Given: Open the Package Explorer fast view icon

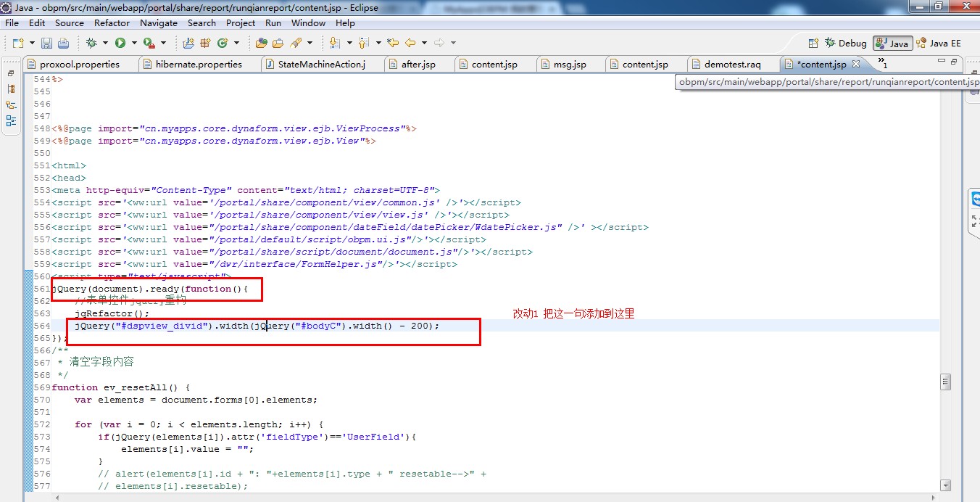Looking at the screenshot, I should (x=11, y=89).
